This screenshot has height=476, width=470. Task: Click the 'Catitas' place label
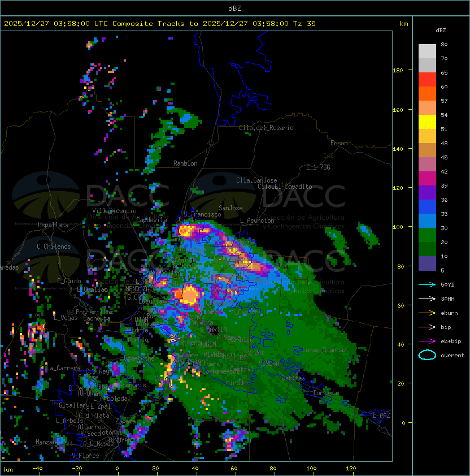pos(293,378)
